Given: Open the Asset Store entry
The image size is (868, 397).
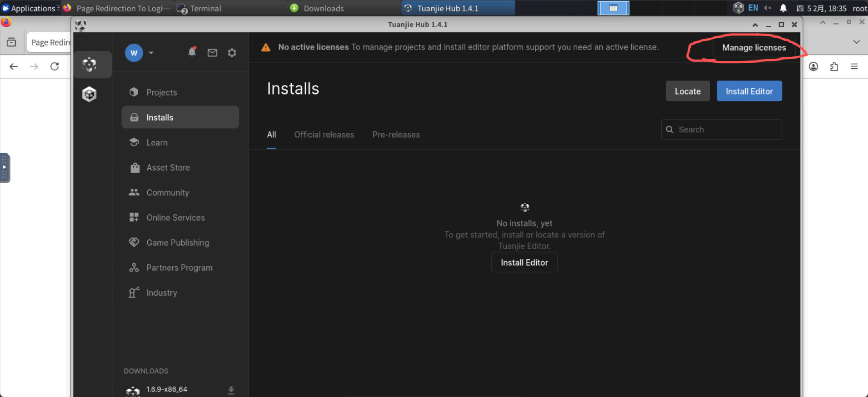Looking at the screenshot, I should [x=180, y=167].
